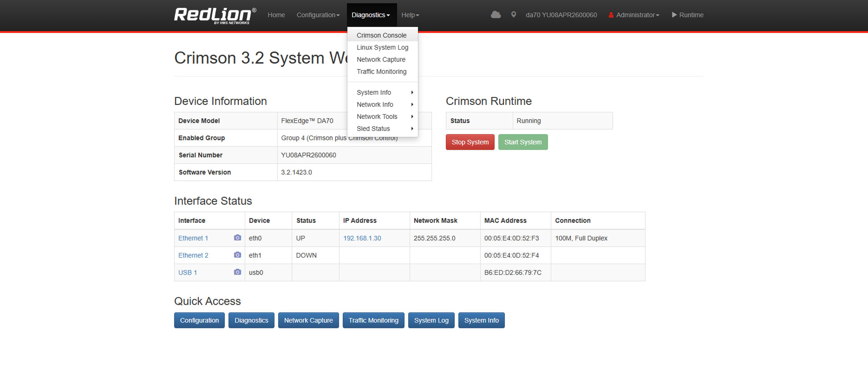Expand the Sled Status submenu
The width and height of the screenshot is (868, 369).
tap(383, 128)
